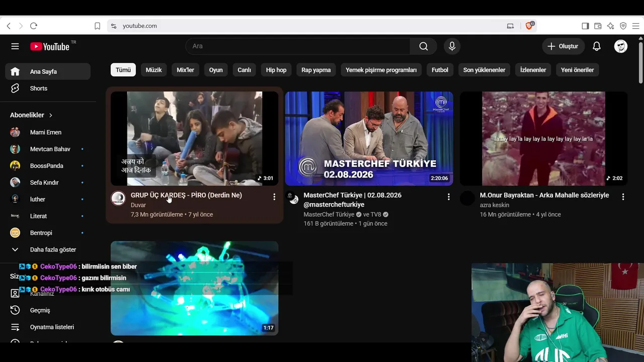644x362 pixels.
Task: Open the Brave Shields icon
Action: pyautogui.click(x=529, y=26)
